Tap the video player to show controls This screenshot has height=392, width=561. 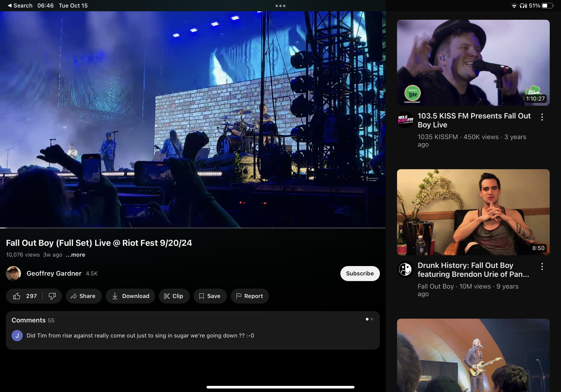(x=193, y=119)
